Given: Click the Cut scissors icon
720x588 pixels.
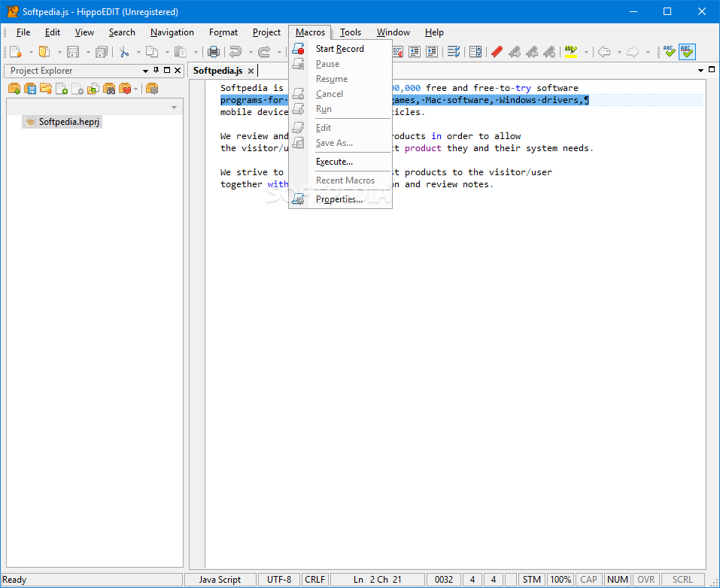Looking at the screenshot, I should pos(124,51).
